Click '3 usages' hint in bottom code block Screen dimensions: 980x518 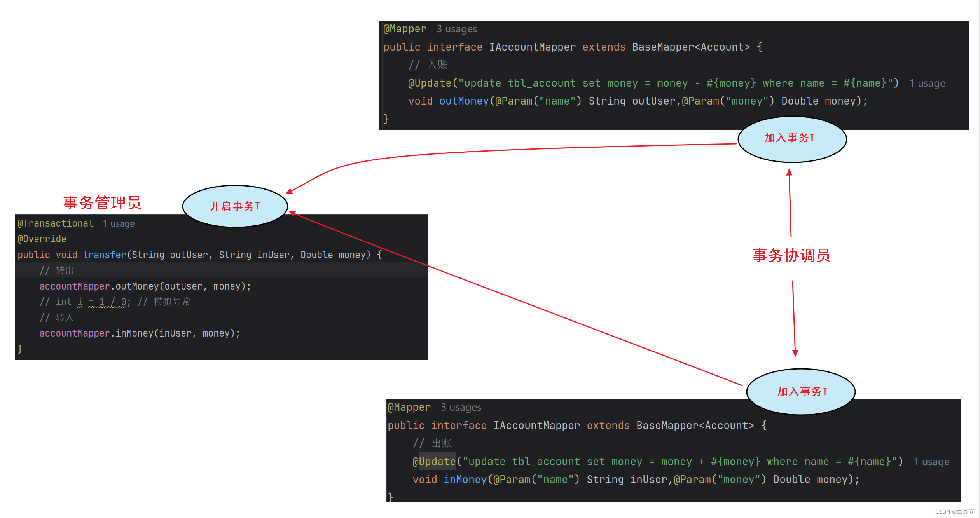pyautogui.click(x=461, y=408)
